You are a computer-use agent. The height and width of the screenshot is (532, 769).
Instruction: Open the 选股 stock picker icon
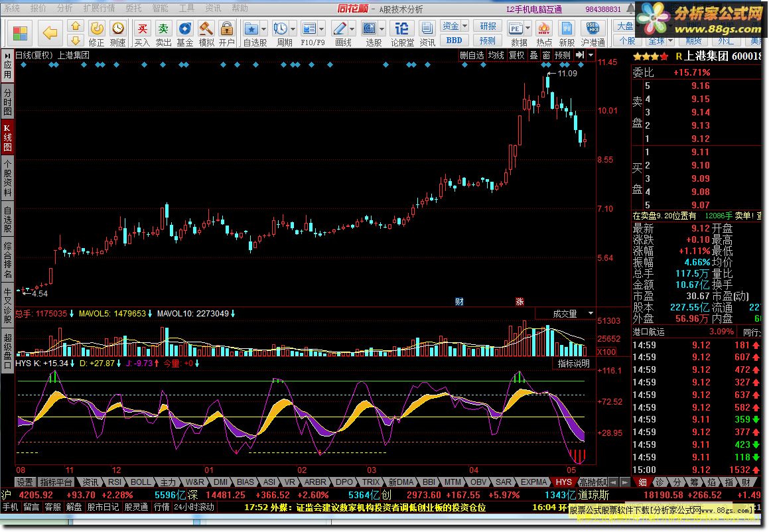point(370,29)
